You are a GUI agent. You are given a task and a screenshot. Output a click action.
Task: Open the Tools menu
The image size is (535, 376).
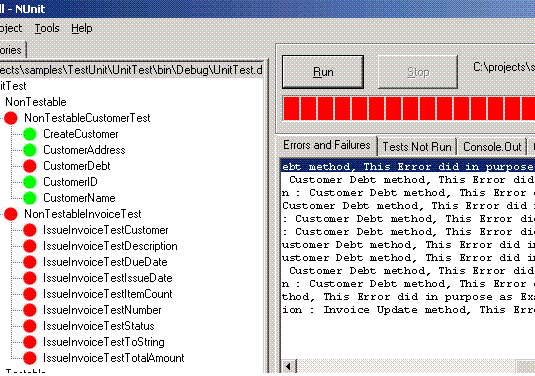coord(47,28)
